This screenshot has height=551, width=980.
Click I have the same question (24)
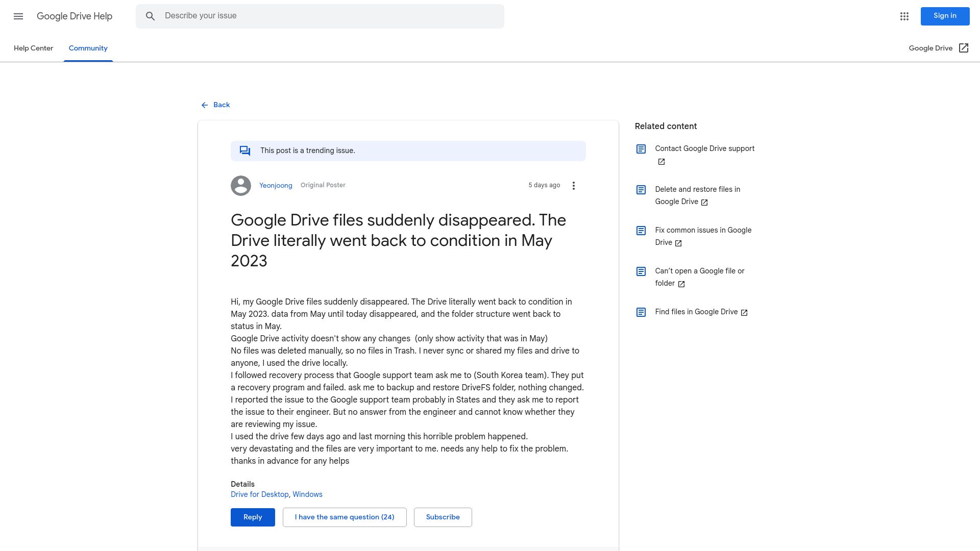[345, 517]
